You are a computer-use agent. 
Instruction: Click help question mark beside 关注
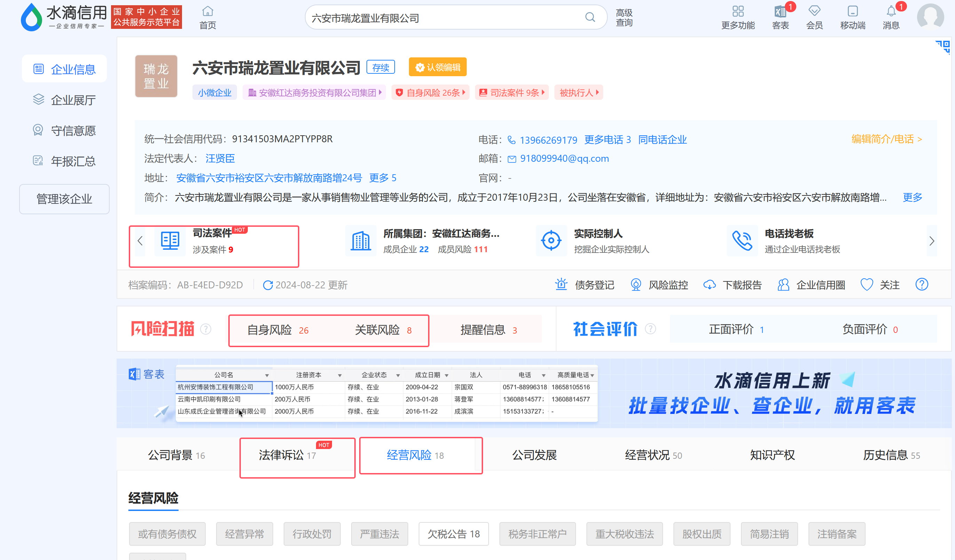tap(922, 285)
